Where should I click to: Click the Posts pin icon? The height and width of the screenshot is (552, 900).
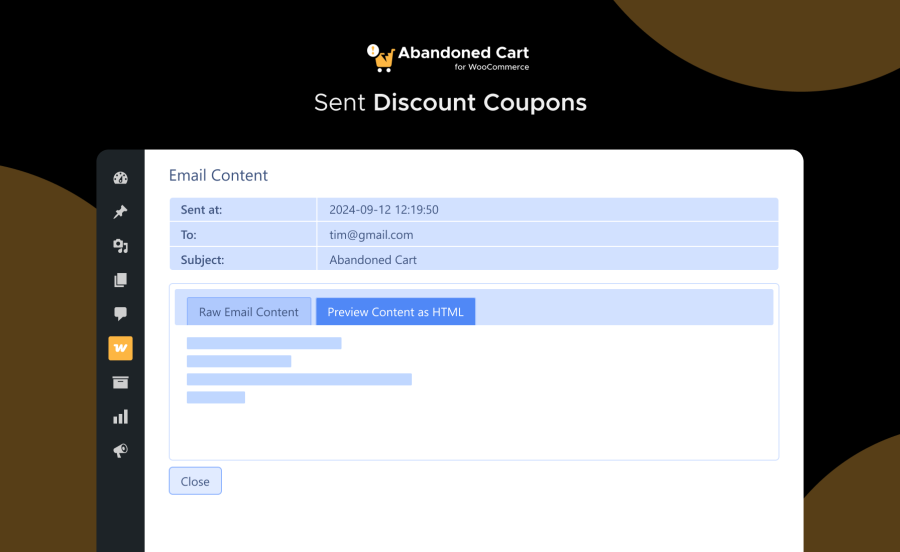tap(120, 212)
